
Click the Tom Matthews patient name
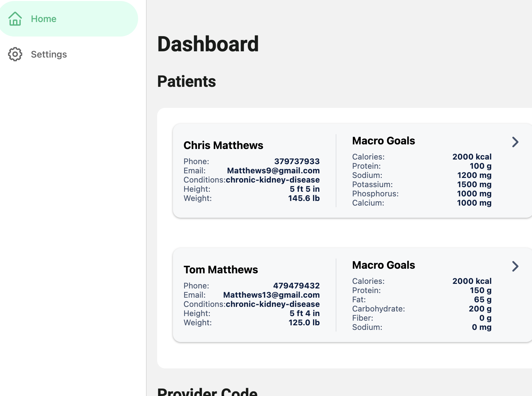click(x=221, y=270)
